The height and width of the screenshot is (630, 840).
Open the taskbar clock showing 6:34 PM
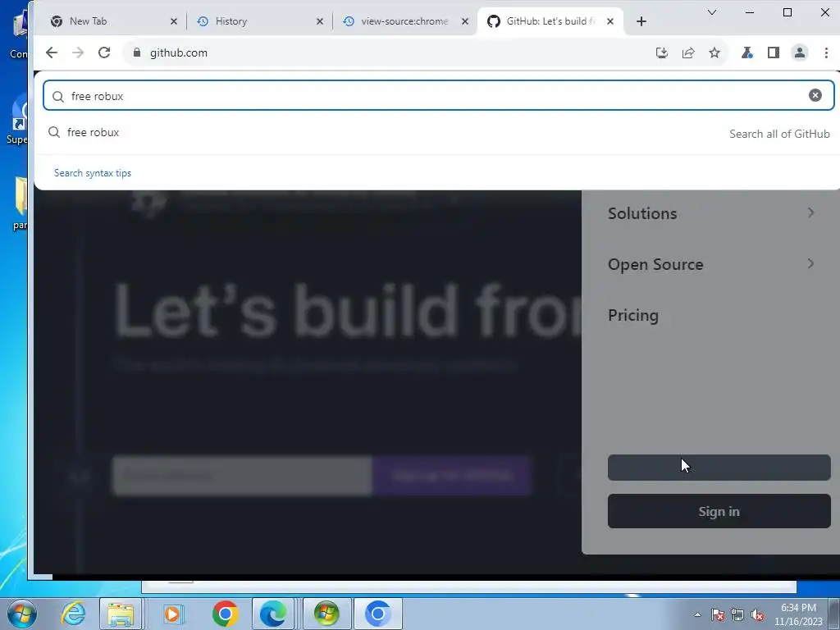tap(798, 614)
